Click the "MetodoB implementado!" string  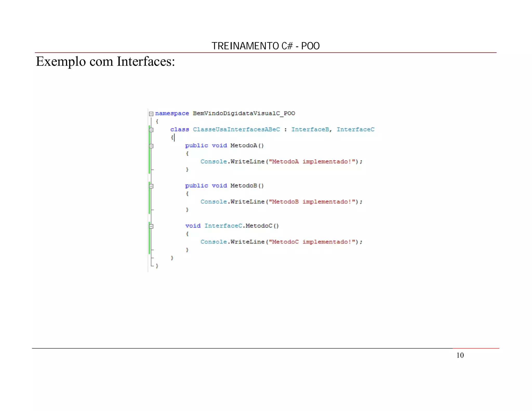[x=312, y=202]
